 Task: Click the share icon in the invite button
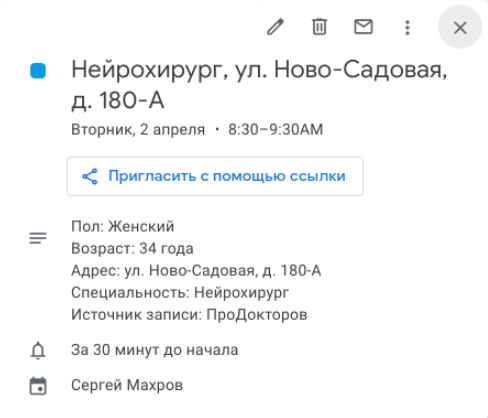point(90,176)
